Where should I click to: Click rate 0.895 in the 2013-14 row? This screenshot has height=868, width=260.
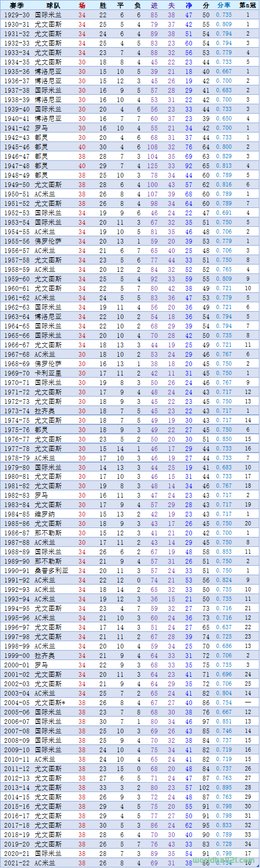[x=224, y=787]
